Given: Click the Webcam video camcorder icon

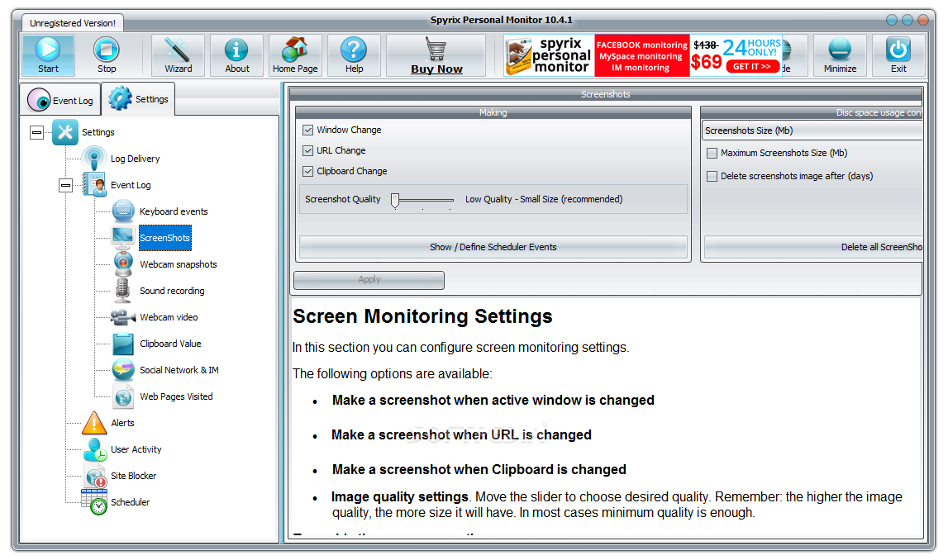Looking at the screenshot, I should (122, 317).
